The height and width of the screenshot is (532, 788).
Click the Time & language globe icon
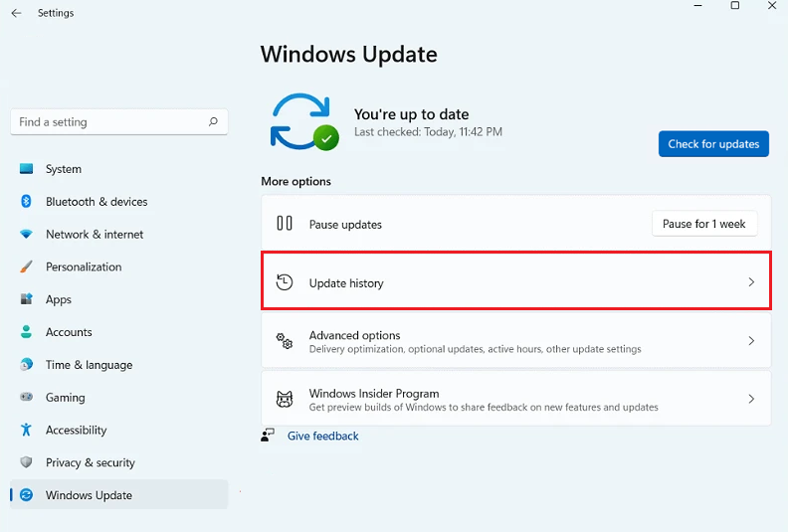(26, 365)
